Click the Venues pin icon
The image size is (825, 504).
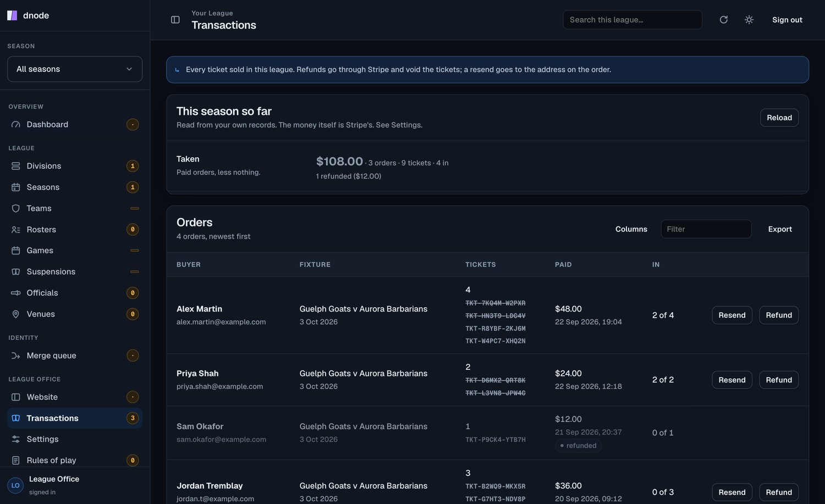pos(16,314)
